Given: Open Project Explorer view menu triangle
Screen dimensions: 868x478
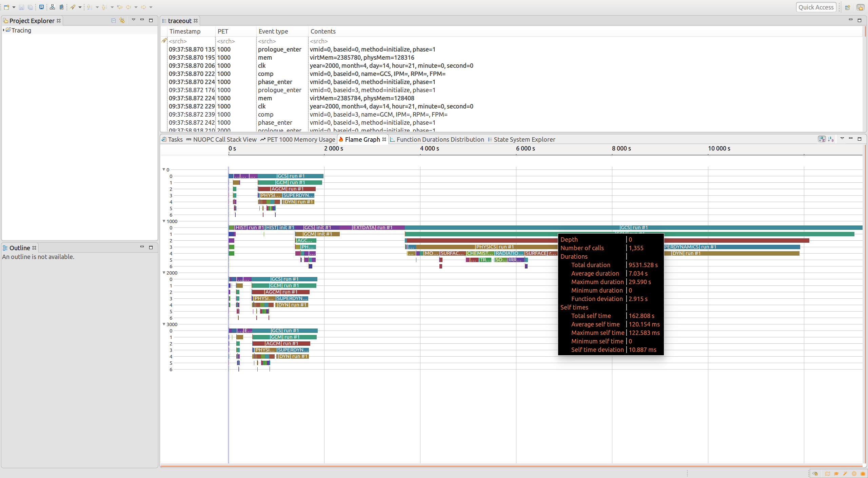Looking at the screenshot, I should pyautogui.click(x=134, y=20).
